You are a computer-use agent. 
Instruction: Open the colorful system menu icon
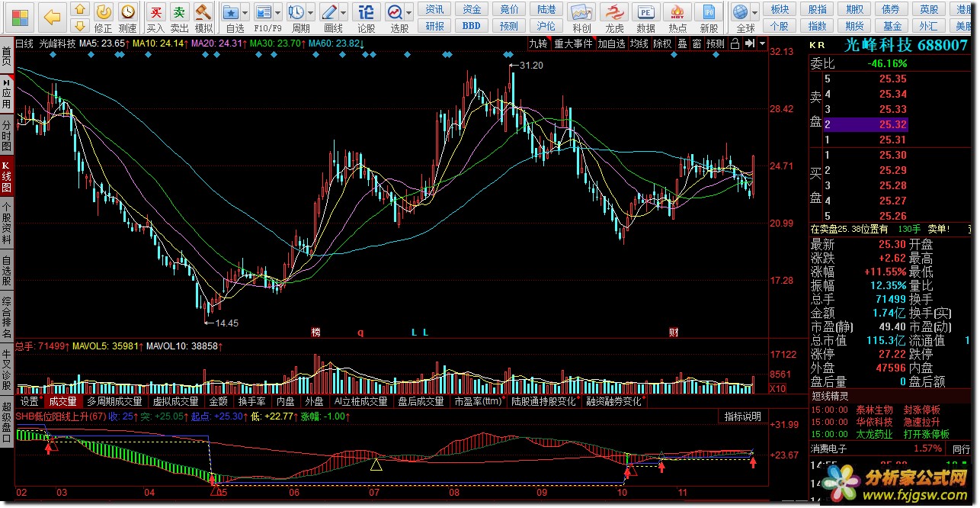coord(20,16)
